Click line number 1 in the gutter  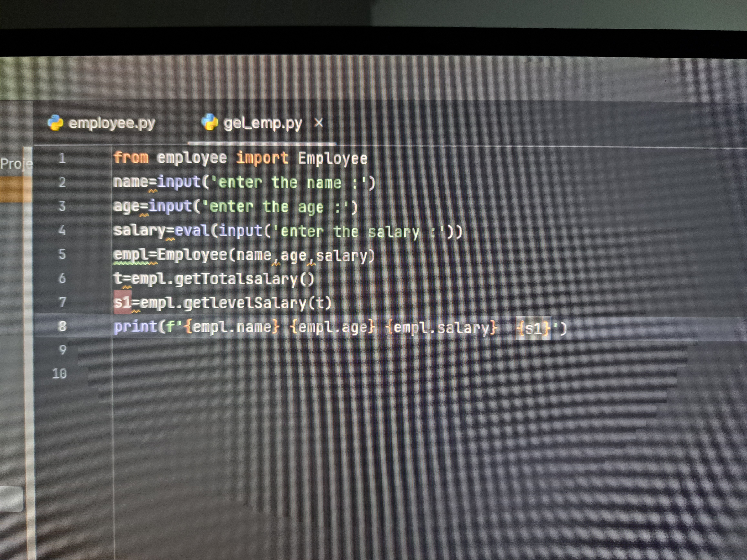click(x=62, y=158)
